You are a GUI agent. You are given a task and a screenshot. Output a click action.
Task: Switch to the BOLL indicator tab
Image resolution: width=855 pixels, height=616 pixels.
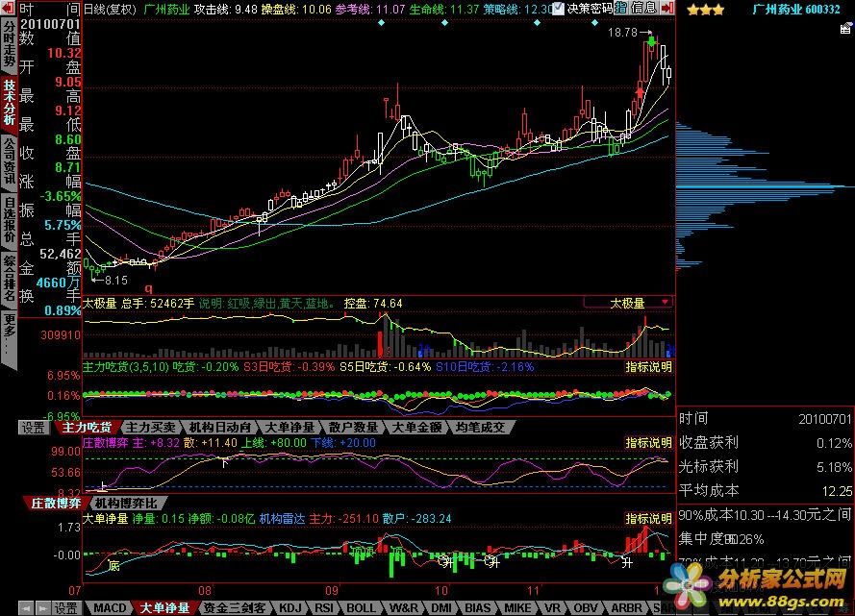pyautogui.click(x=361, y=607)
